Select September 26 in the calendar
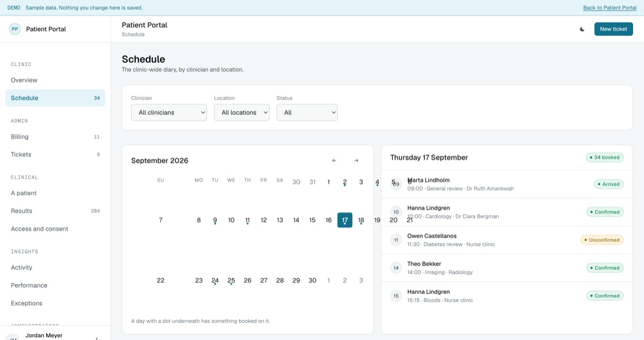The height and width of the screenshot is (340, 644). tap(247, 280)
